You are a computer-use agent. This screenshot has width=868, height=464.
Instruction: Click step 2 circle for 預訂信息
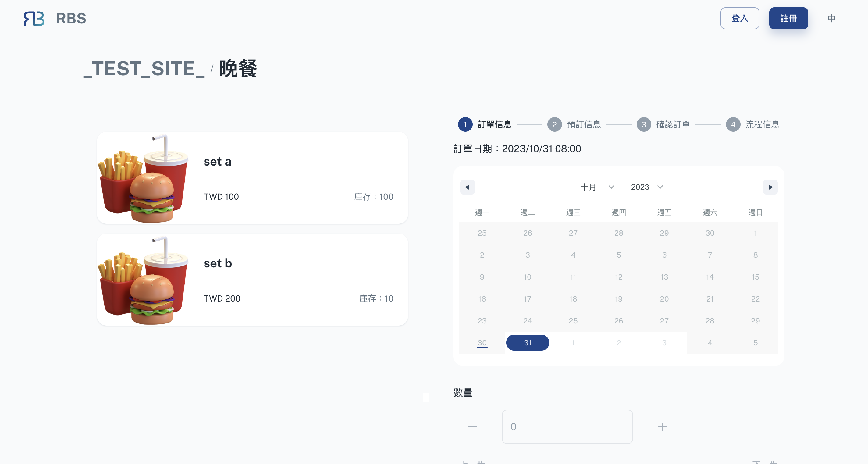click(x=554, y=124)
